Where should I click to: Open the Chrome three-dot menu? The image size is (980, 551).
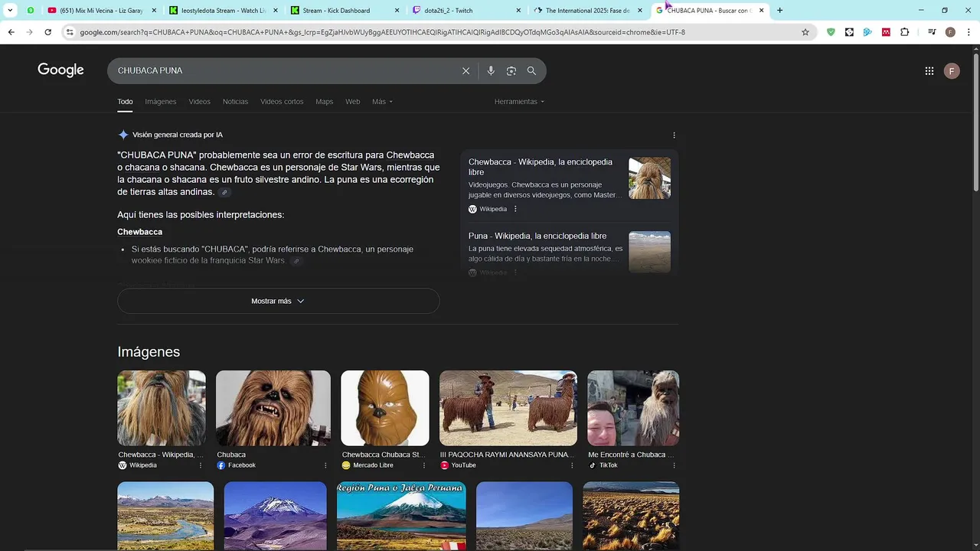point(969,32)
